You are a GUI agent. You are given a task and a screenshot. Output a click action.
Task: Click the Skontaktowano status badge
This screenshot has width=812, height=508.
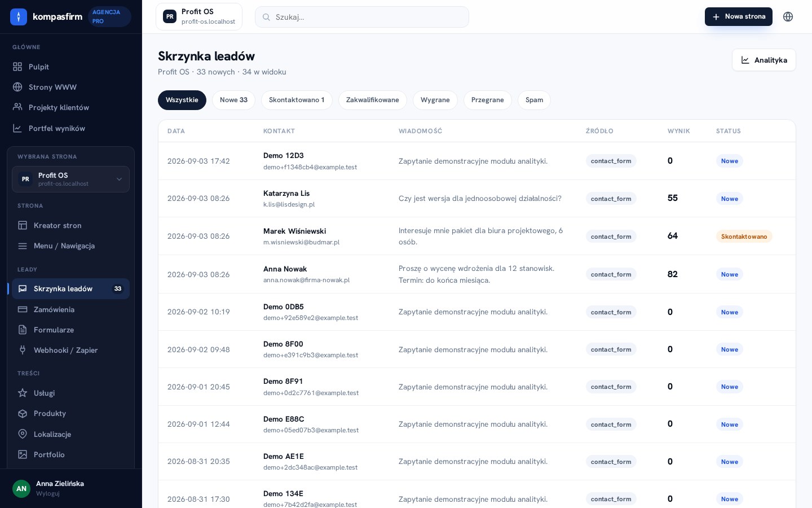(x=744, y=237)
